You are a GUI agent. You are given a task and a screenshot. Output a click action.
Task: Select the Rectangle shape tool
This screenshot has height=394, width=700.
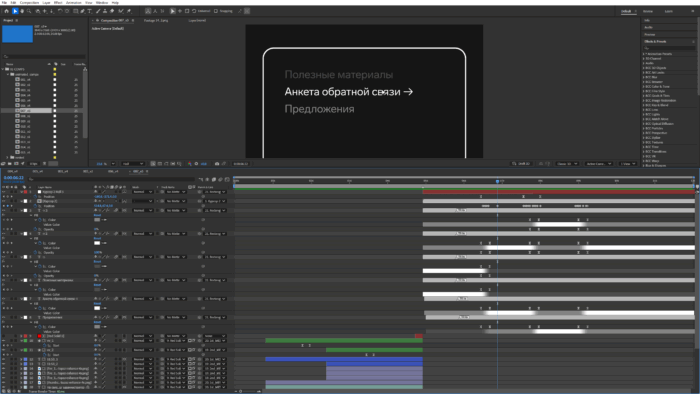click(75, 11)
